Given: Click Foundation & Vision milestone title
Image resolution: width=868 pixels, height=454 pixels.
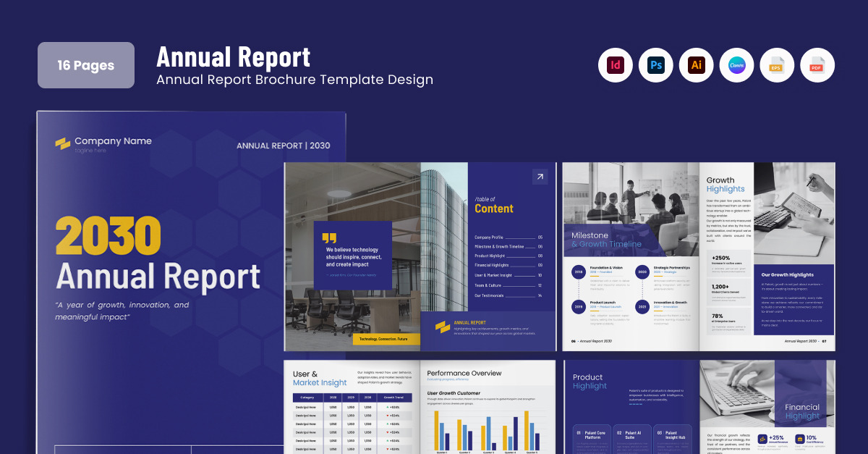Looking at the screenshot, I should pyautogui.click(x=605, y=267).
